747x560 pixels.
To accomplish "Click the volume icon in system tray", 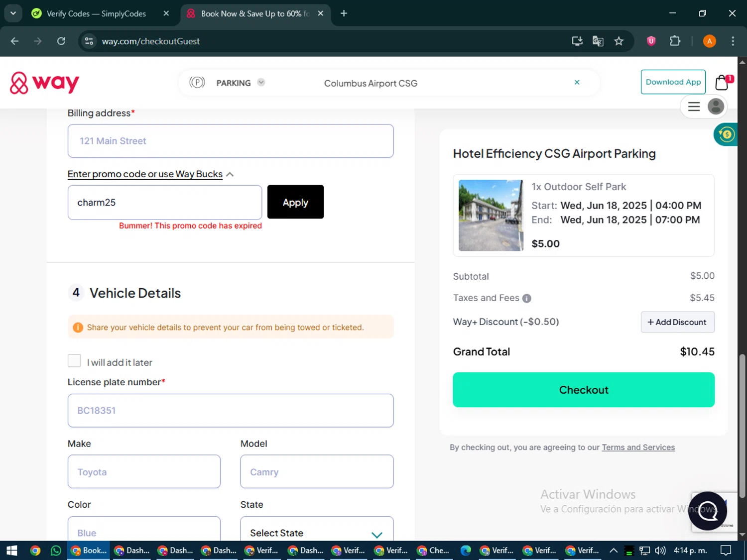I will (660, 550).
